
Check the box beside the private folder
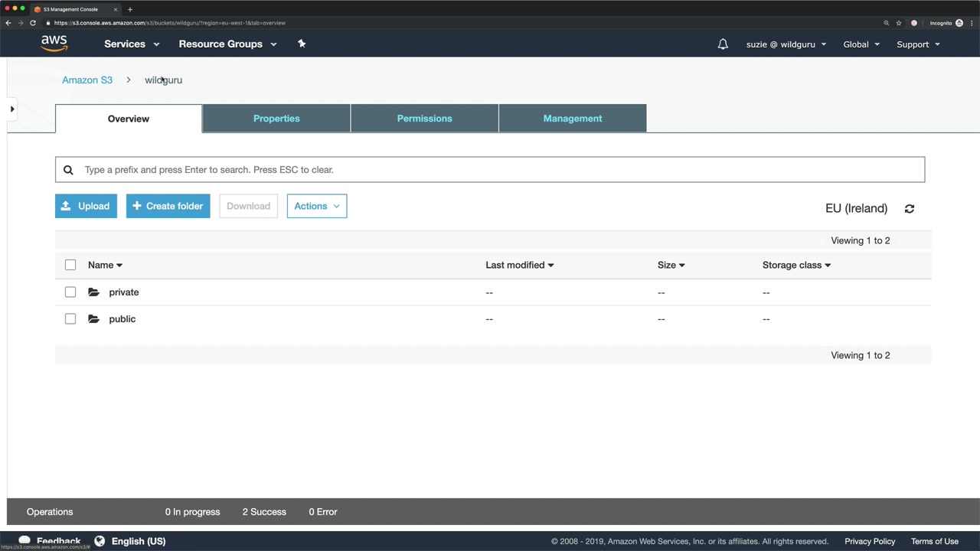pos(70,292)
